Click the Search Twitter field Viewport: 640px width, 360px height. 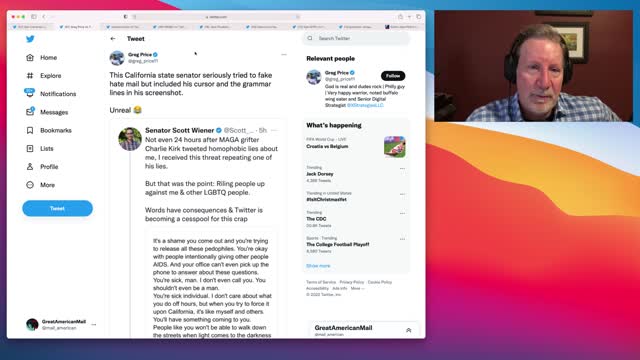pyautogui.click(x=356, y=38)
